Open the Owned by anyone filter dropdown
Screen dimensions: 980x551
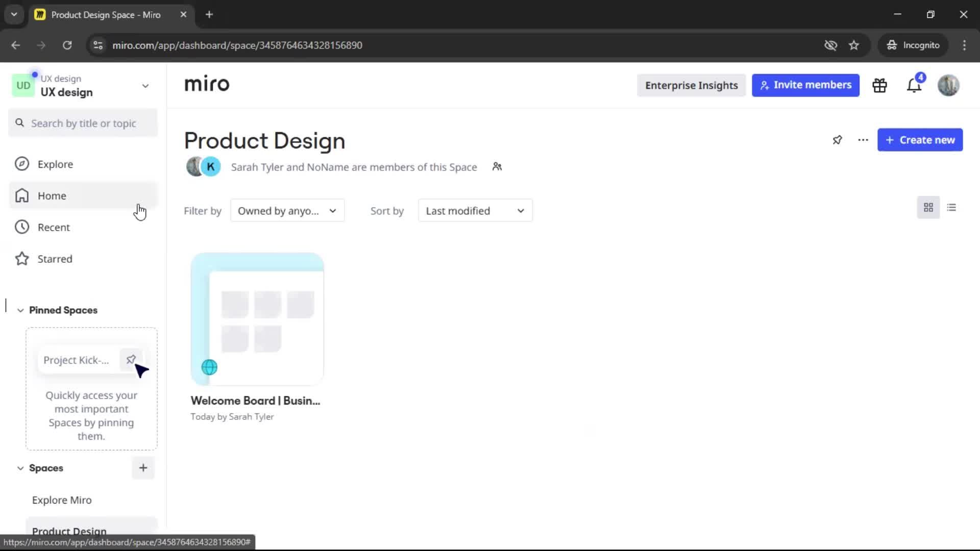click(x=287, y=211)
